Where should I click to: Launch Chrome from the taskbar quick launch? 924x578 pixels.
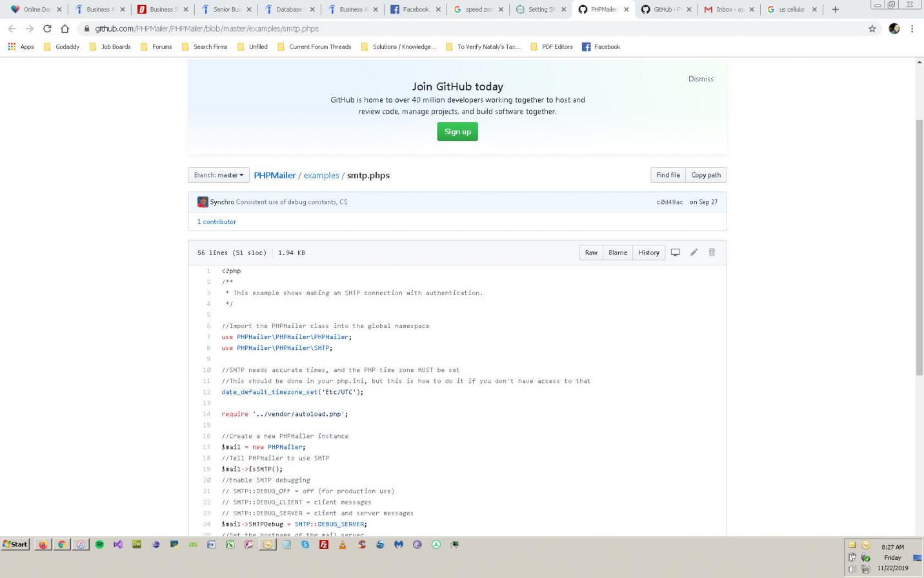click(61, 544)
